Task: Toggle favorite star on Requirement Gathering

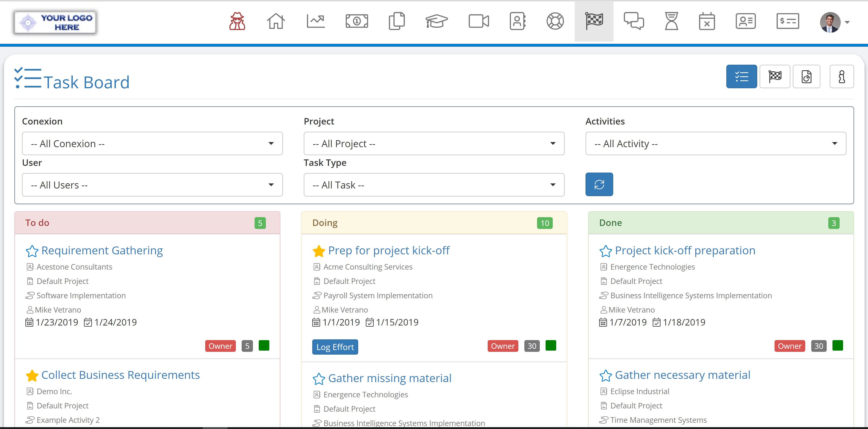Action: pos(32,251)
